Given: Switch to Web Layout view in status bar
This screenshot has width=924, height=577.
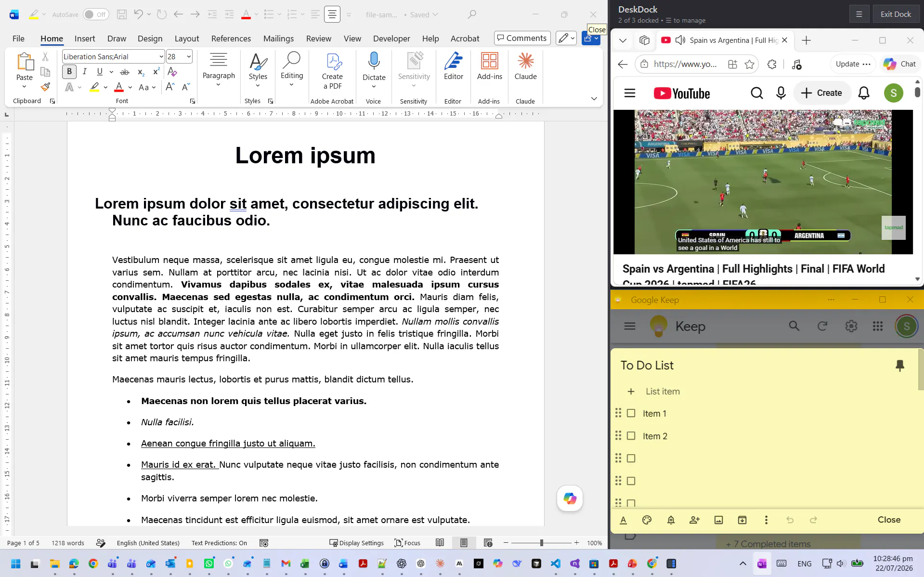Looking at the screenshot, I should pyautogui.click(x=488, y=543).
